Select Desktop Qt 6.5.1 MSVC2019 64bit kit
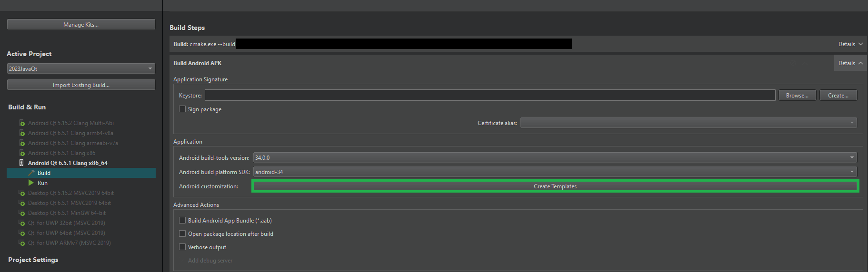This screenshot has width=868, height=272. point(70,203)
